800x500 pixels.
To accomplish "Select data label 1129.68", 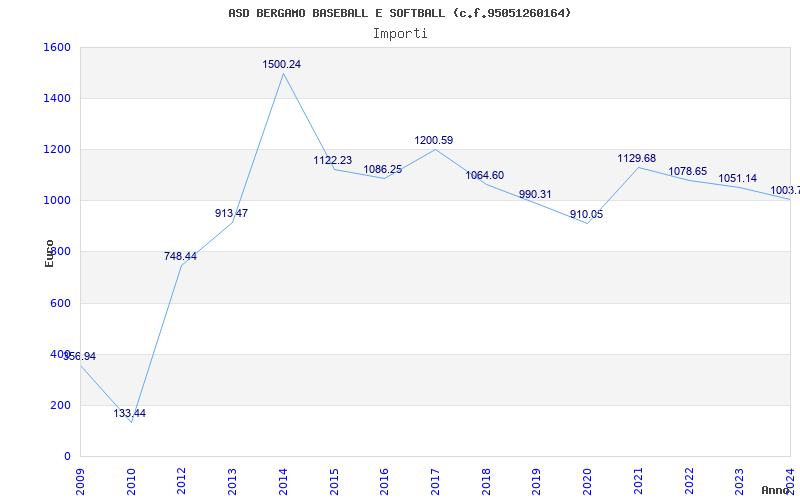I will click(x=637, y=158).
